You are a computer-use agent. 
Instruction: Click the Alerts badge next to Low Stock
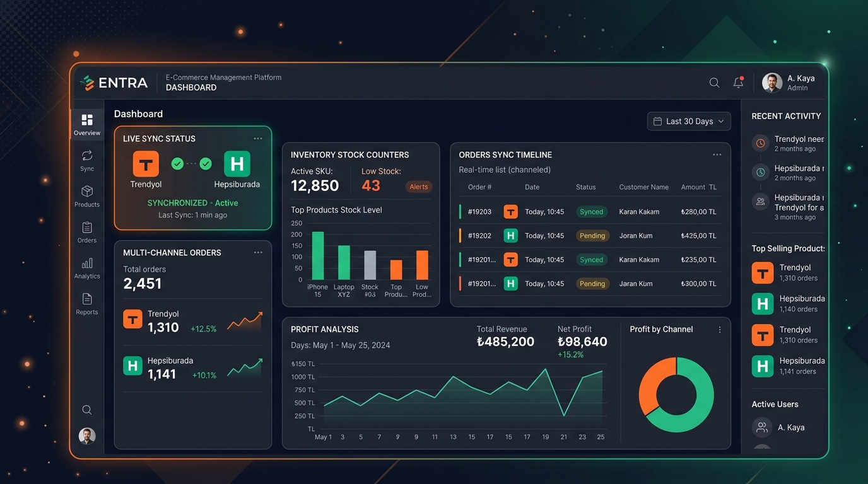(419, 187)
